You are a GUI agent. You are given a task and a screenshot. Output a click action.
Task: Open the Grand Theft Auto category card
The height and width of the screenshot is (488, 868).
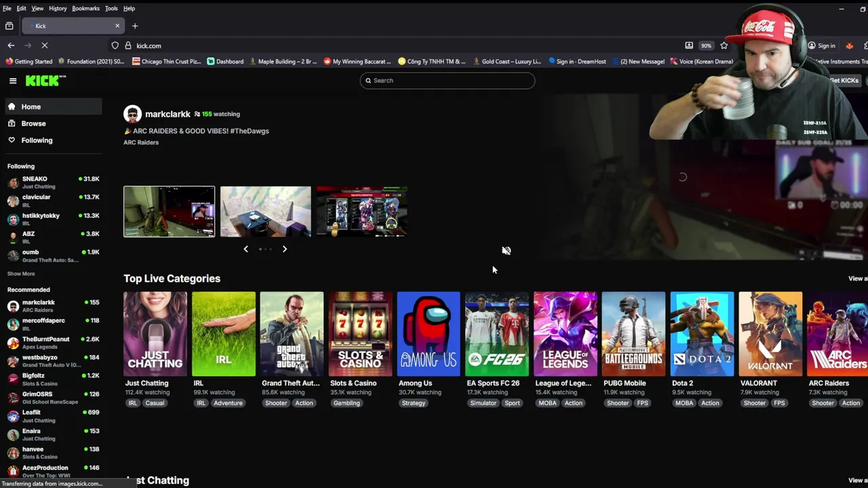292,334
